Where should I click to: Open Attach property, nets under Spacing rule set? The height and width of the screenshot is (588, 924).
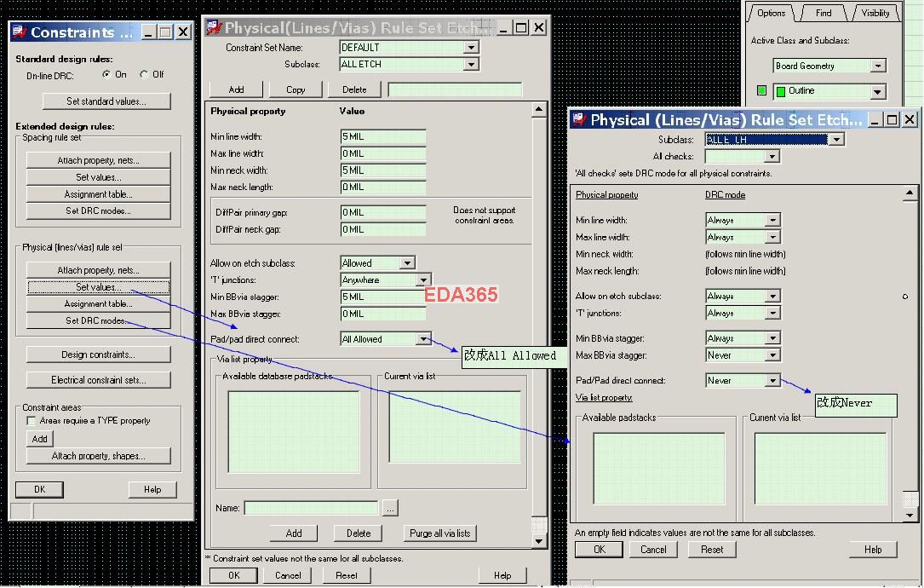[x=99, y=160]
